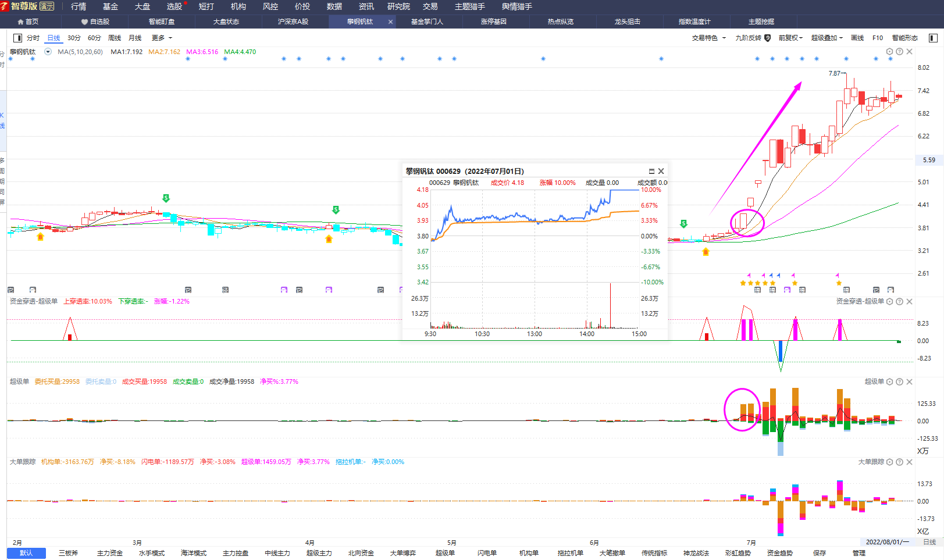Click settings icon of main K-line chart
The image size is (944, 560).
tap(889, 52)
